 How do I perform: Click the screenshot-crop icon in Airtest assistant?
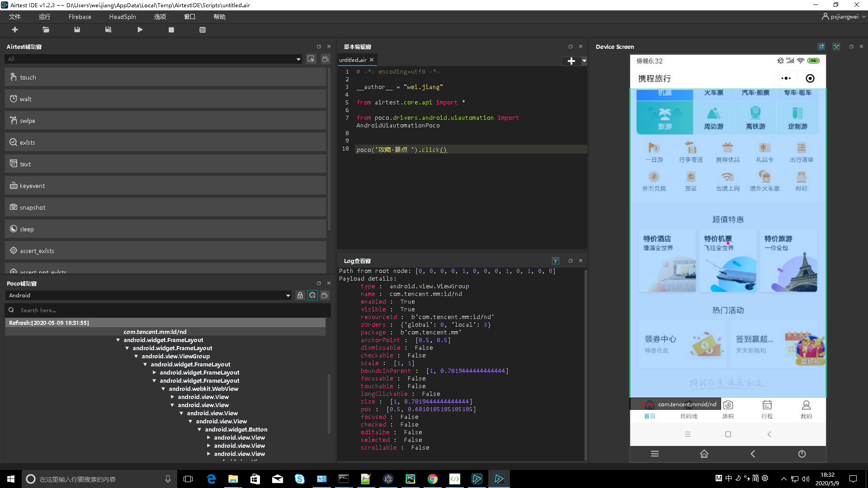pos(311,59)
